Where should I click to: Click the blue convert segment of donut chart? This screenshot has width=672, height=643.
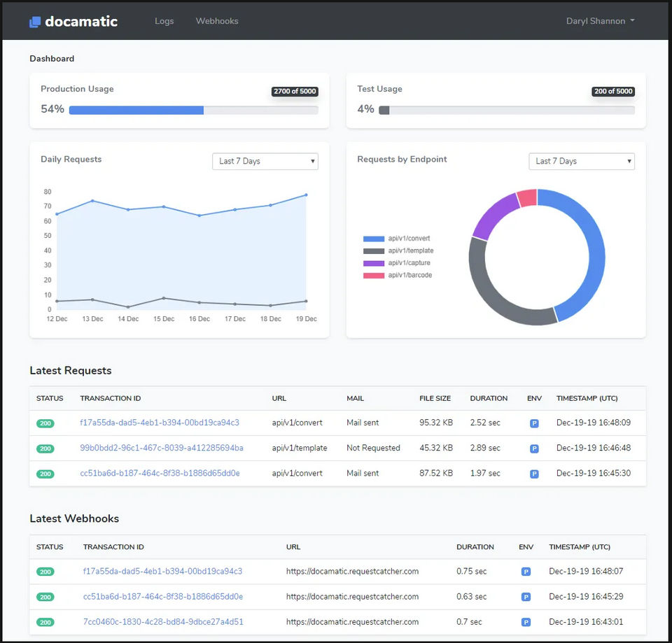click(x=596, y=248)
